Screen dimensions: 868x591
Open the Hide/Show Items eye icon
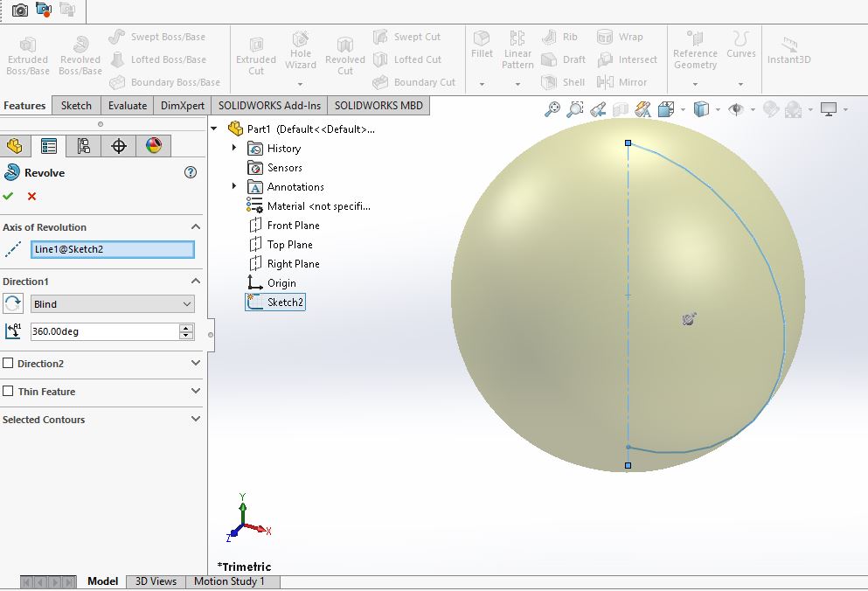point(736,109)
